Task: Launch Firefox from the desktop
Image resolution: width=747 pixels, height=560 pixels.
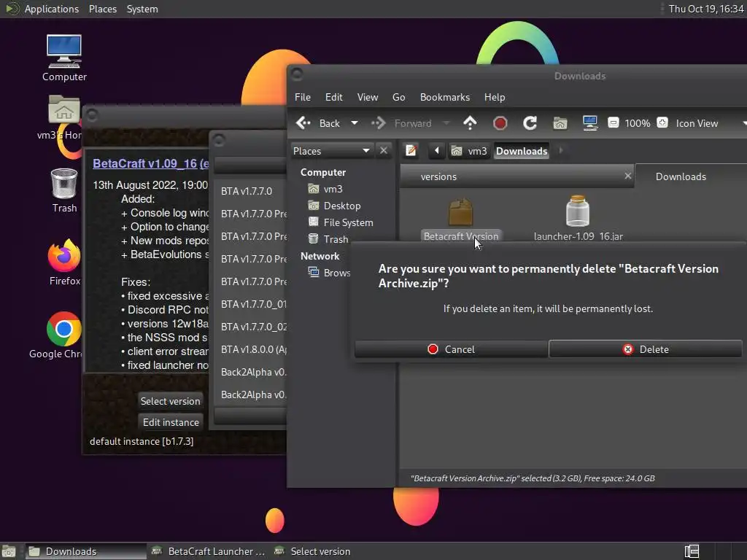Action: pos(64,262)
